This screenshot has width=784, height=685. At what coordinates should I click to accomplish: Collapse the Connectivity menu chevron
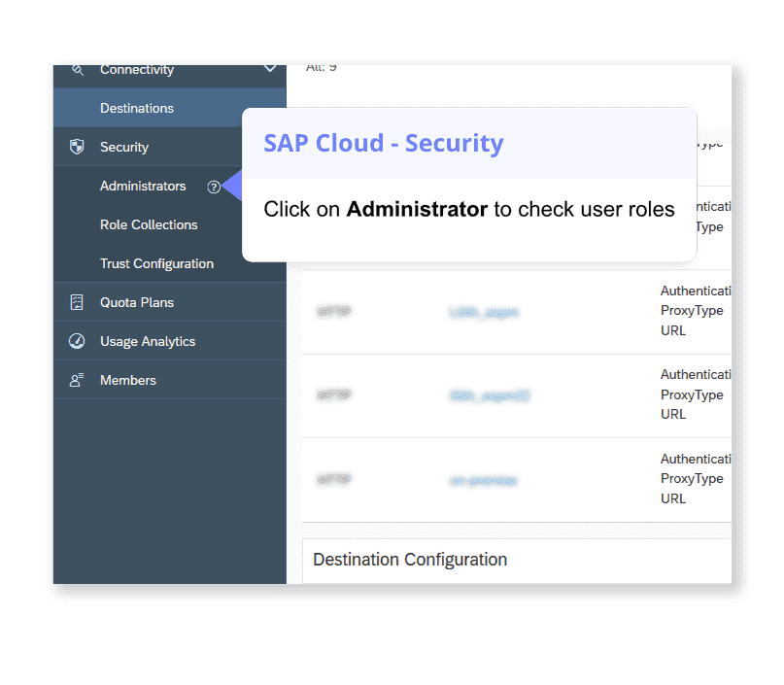click(270, 68)
